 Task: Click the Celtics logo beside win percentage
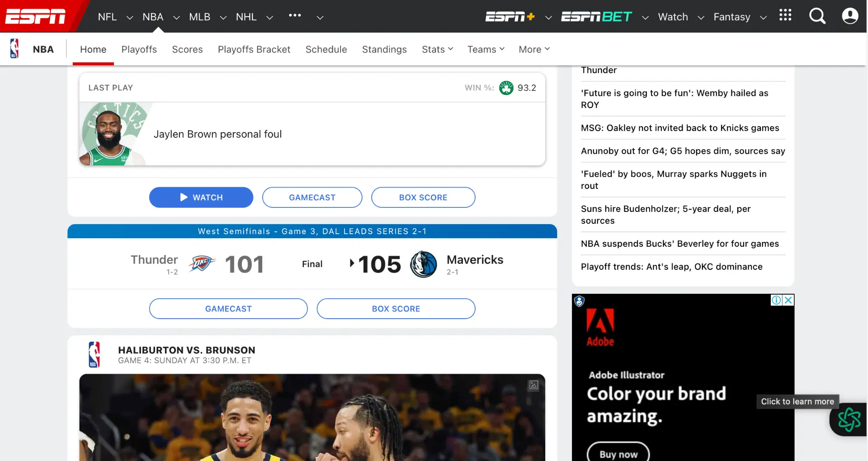pyautogui.click(x=506, y=88)
